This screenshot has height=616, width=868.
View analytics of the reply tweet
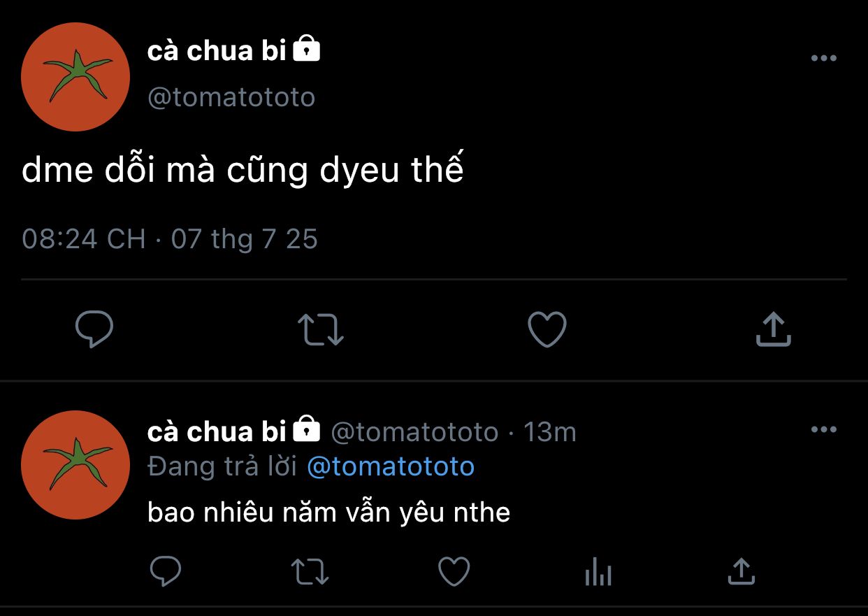(x=598, y=573)
